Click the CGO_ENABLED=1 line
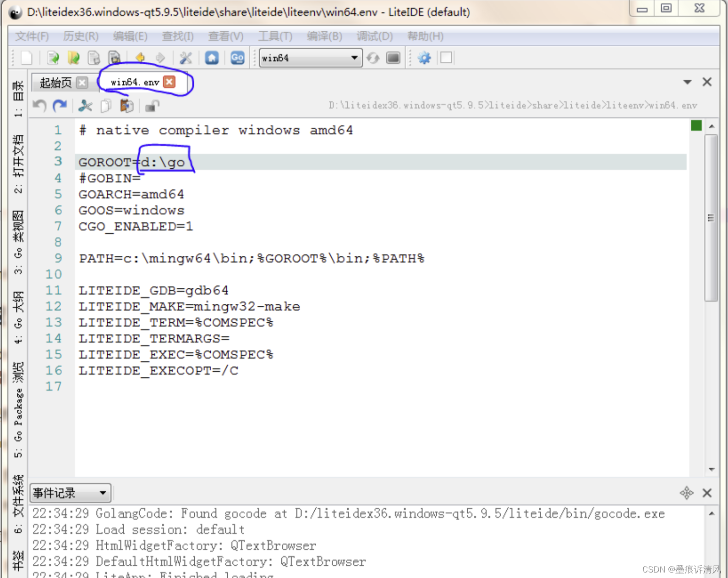This screenshot has height=578, width=728. [x=136, y=226]
